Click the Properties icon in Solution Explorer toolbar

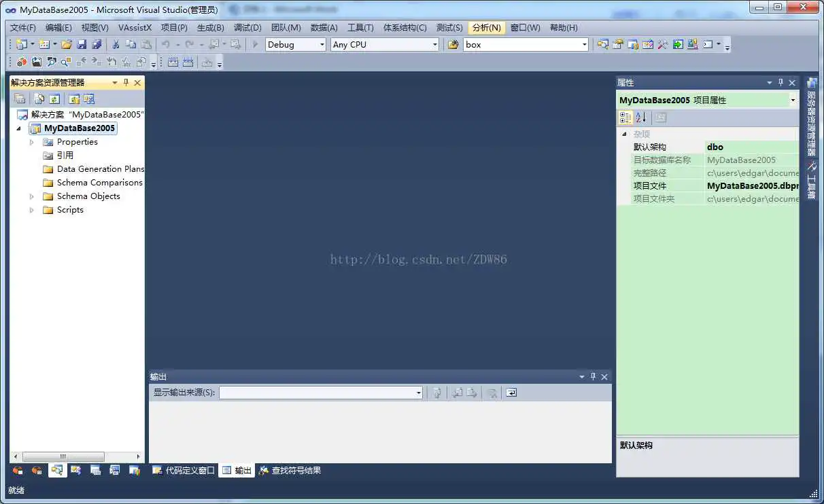tap(20, 99)
